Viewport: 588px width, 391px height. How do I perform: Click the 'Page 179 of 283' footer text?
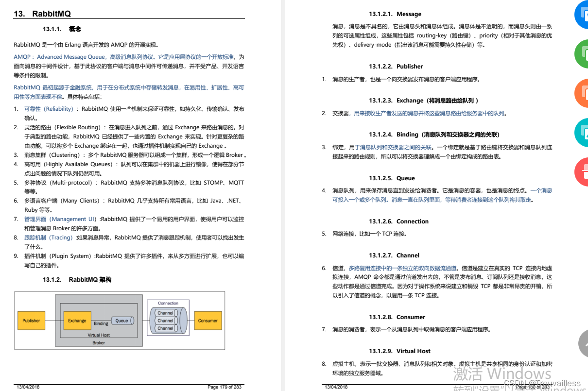(224, 387)
